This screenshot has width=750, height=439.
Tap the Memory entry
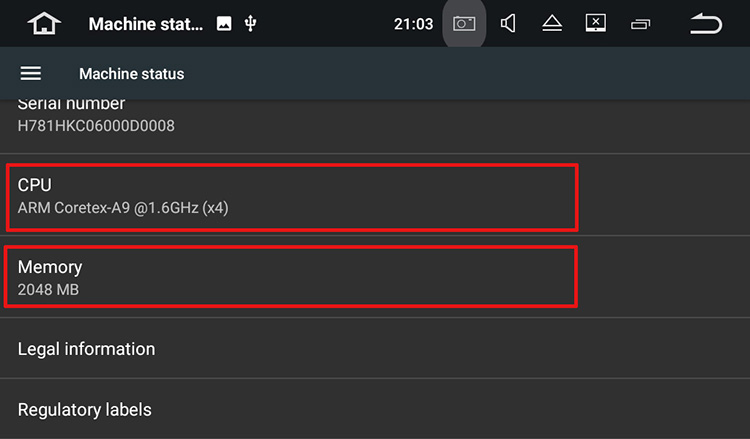coord(290,277)
